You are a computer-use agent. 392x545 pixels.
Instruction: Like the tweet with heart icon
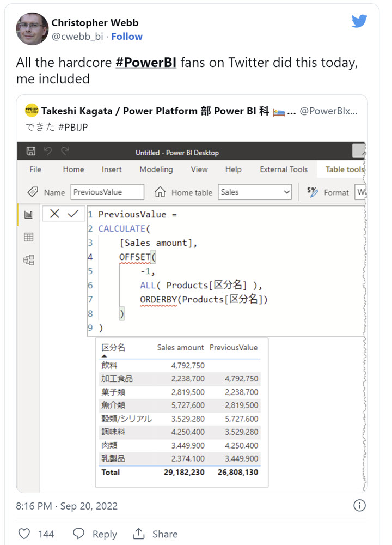point(24,534)
